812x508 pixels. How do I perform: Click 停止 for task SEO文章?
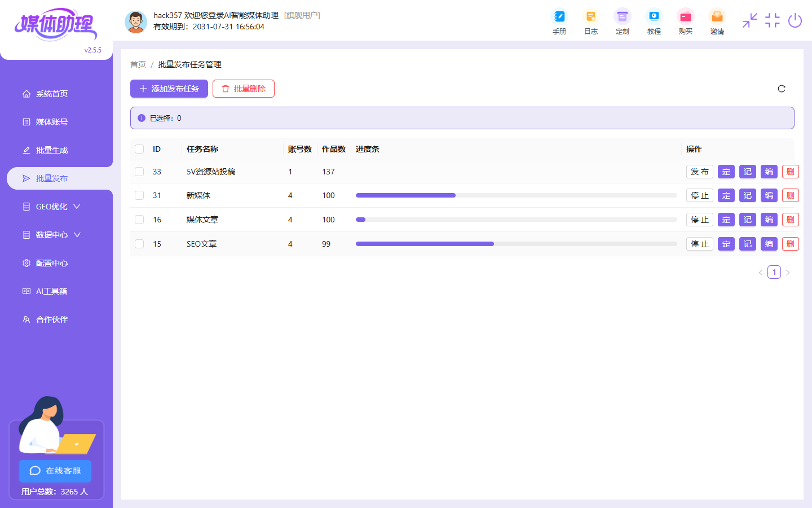click(700, 244)
